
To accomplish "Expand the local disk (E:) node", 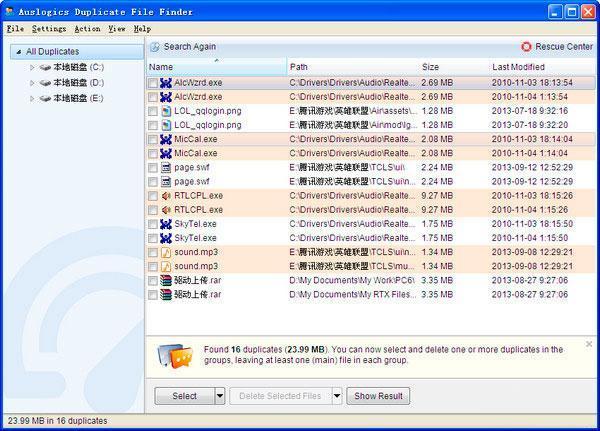I will (32, 98).
